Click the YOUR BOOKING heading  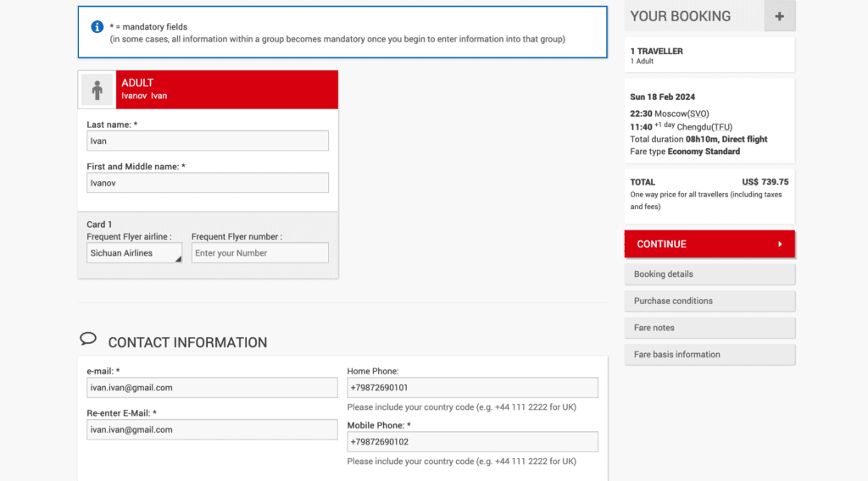click(681, 16)
